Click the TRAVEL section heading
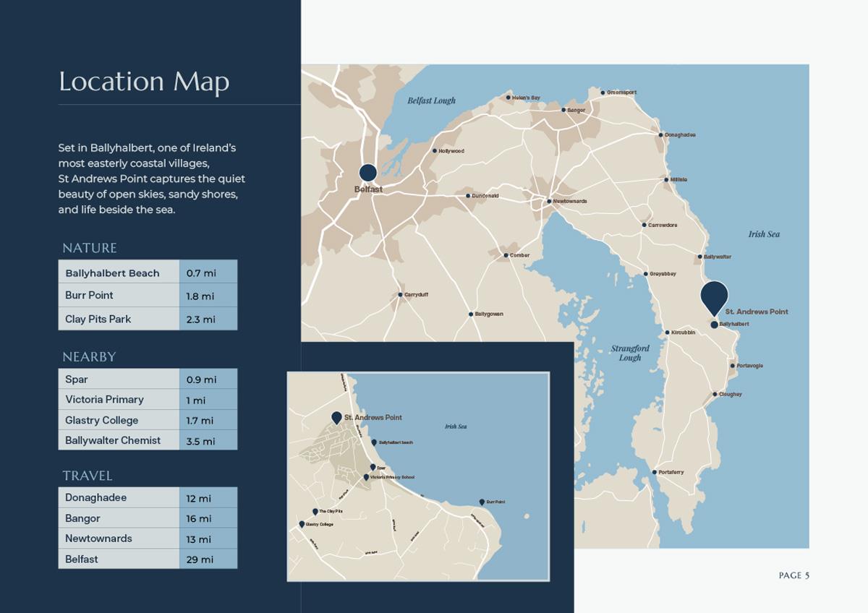Viewport: 868px width, 613px height. point(88,476)
